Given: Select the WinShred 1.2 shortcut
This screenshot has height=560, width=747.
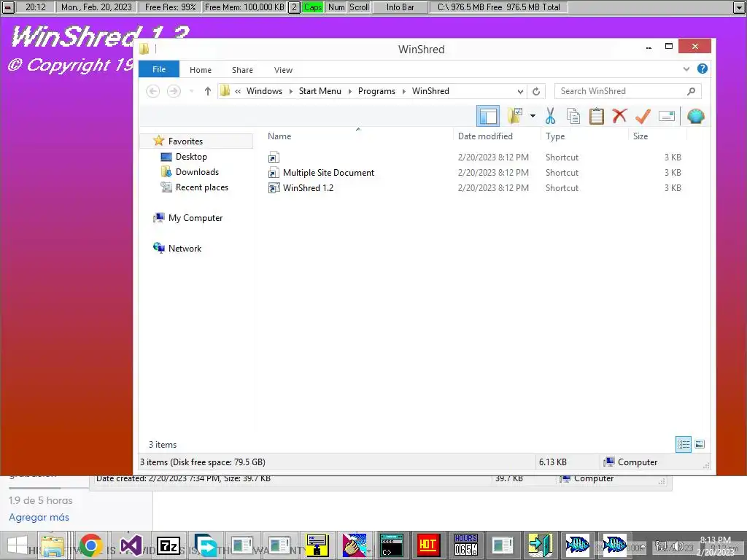Looking at the screenshot, I should (309, 187).
